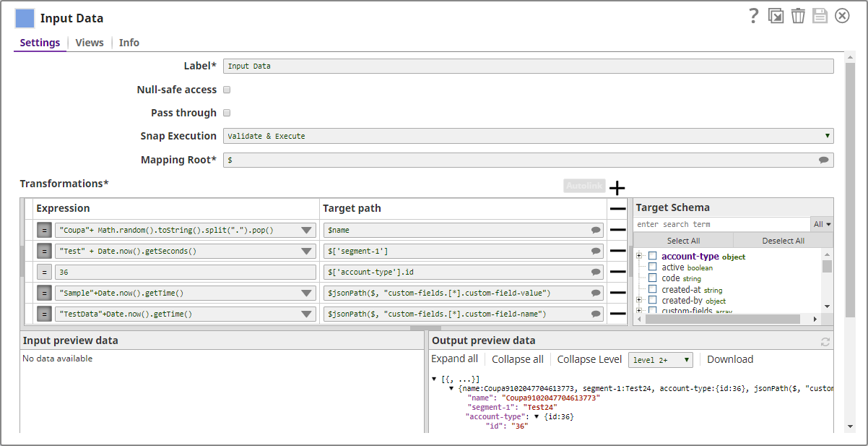The image size is (868, 446).
Task: Click the Label input field
Action: [529, 66]
